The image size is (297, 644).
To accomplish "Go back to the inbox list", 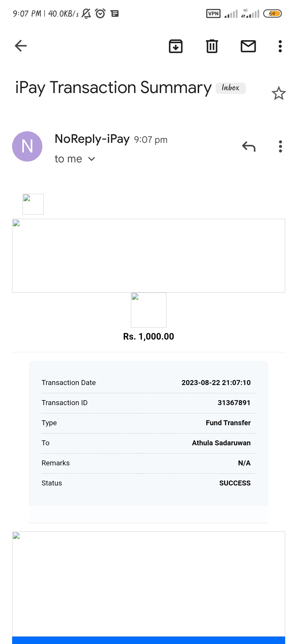I will [21, 46].
